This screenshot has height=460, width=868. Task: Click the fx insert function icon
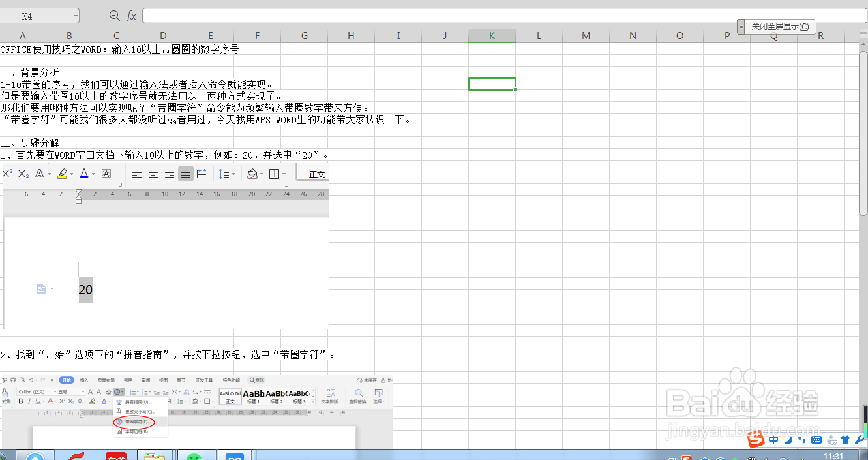[x=131, y=16]
